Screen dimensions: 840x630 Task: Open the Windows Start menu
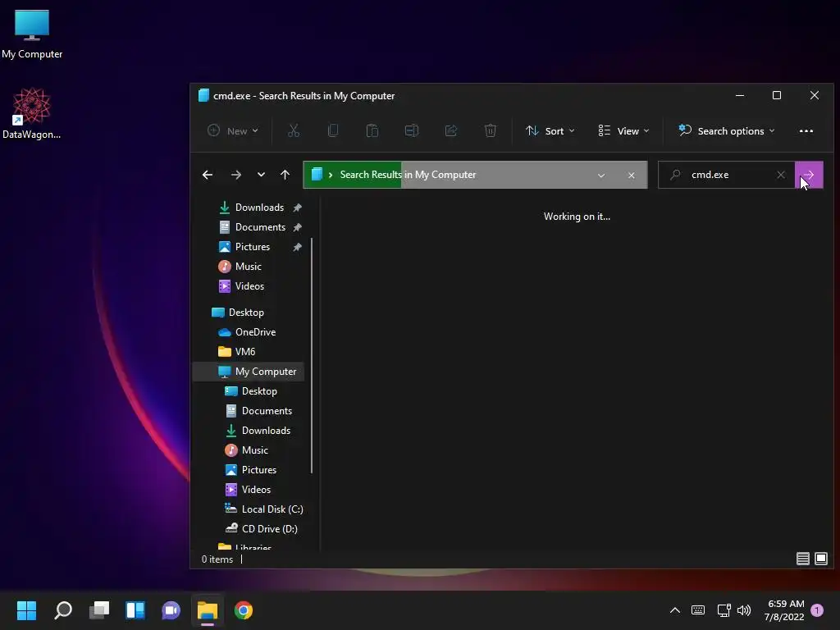(26, 610)
